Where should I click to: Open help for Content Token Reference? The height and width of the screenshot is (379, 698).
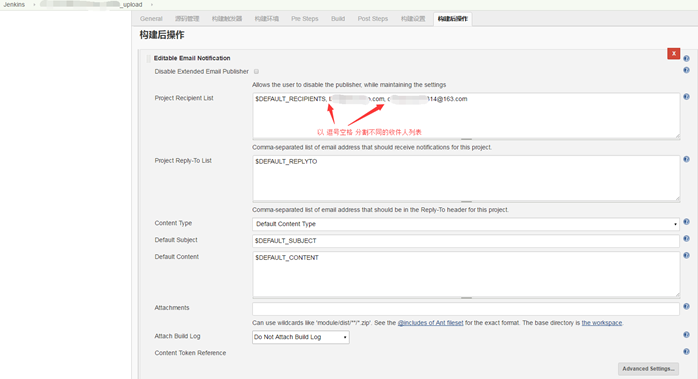686,352
